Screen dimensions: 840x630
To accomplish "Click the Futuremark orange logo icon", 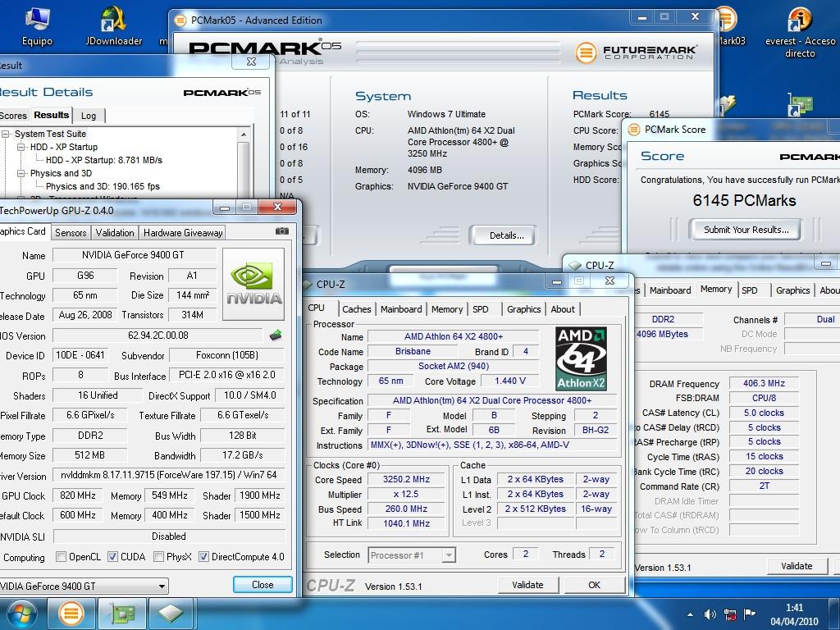I will pos(586,52).
